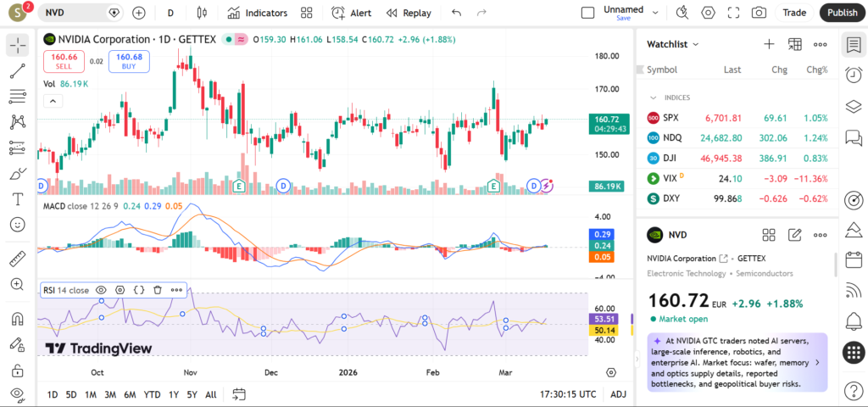
Task: Open the Alerts bell in right sidebar
Action: point(854,321)
